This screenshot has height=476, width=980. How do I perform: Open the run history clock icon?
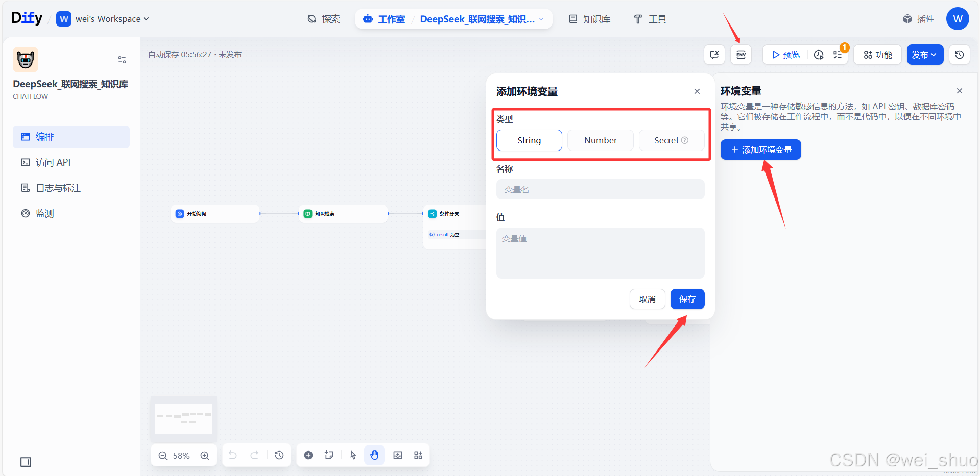tap(819, 55)
